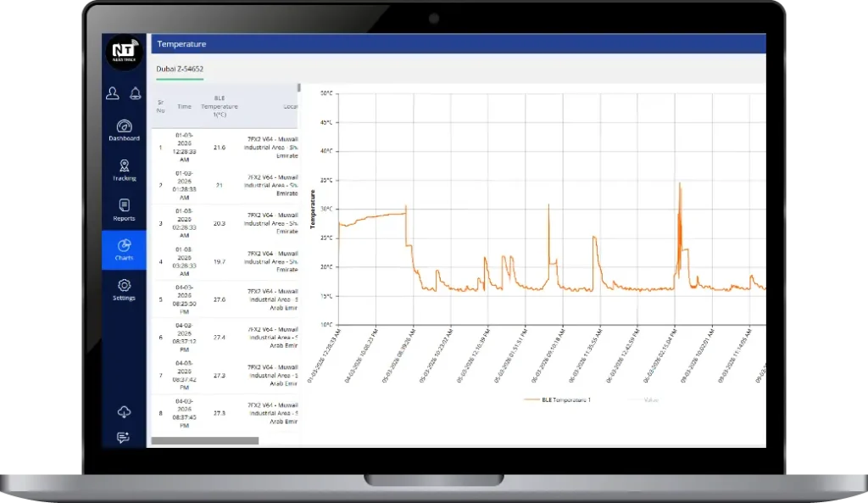The image size is (868, 503).
Task: Open notifications bell icon
Action: [135, 93]
